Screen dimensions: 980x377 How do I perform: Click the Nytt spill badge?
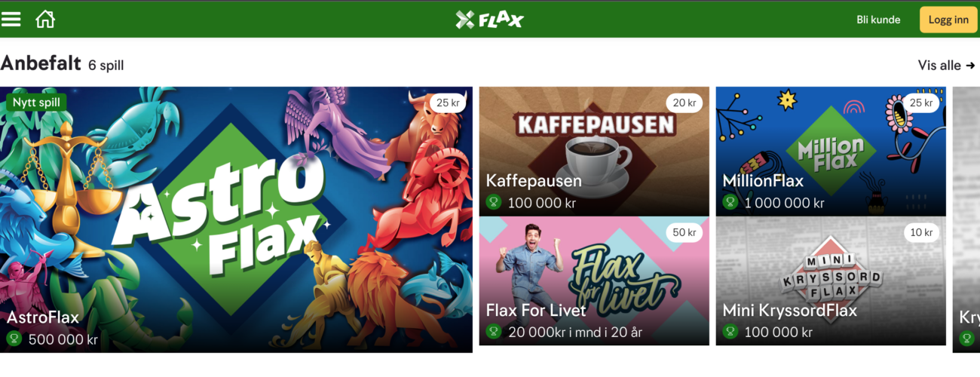point(37,103)
